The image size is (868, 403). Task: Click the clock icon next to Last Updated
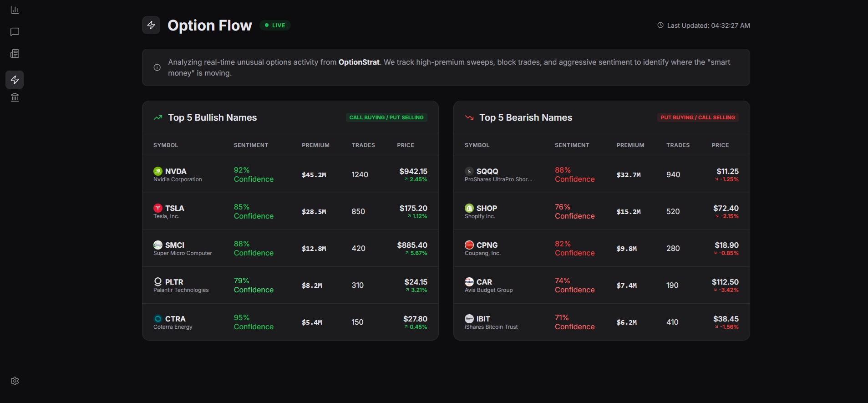point(660,26)
